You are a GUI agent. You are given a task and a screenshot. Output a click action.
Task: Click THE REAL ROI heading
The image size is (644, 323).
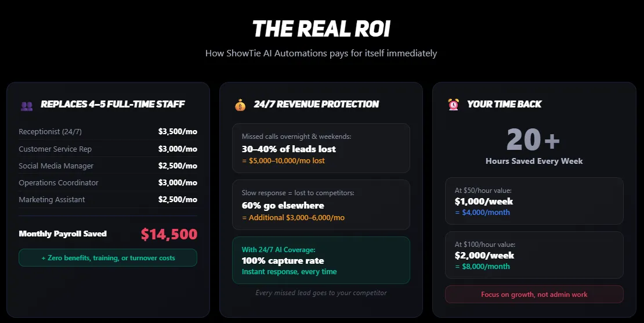tap(321, 28)
